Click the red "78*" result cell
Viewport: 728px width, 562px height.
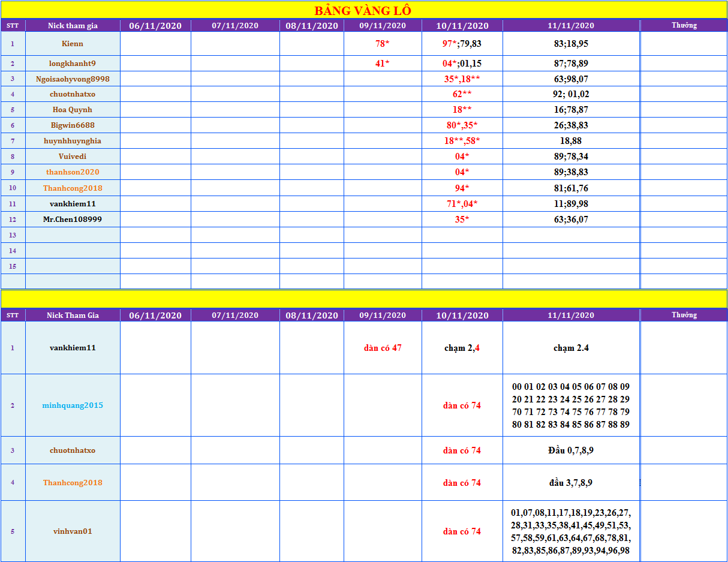383,44
